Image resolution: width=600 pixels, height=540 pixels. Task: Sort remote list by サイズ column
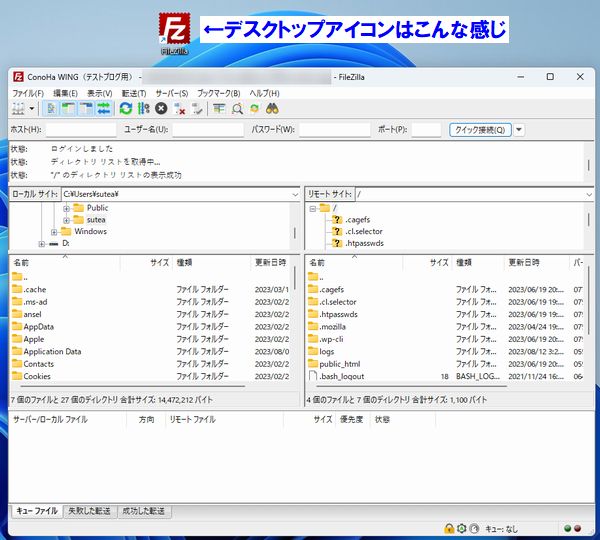tap(427, 263)
